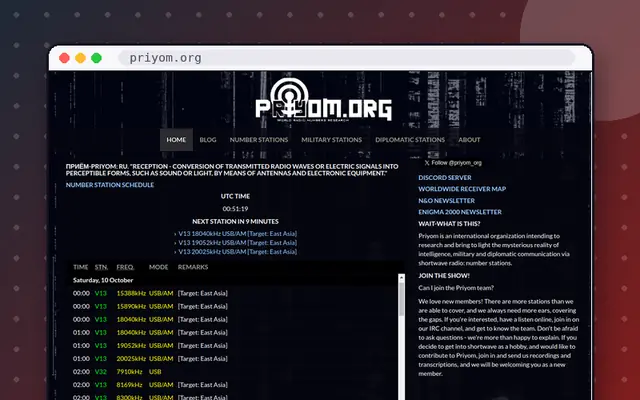Open the DIPLOMATIC STATIONS menu
The height and width of the screenshot is (400, 640).
(x=410, y=140)
